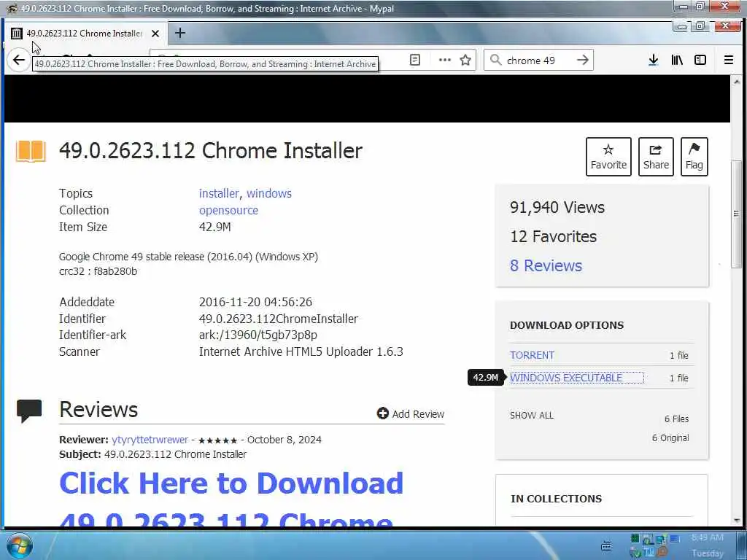Open the opensource collection link

(x=228, y=210)
